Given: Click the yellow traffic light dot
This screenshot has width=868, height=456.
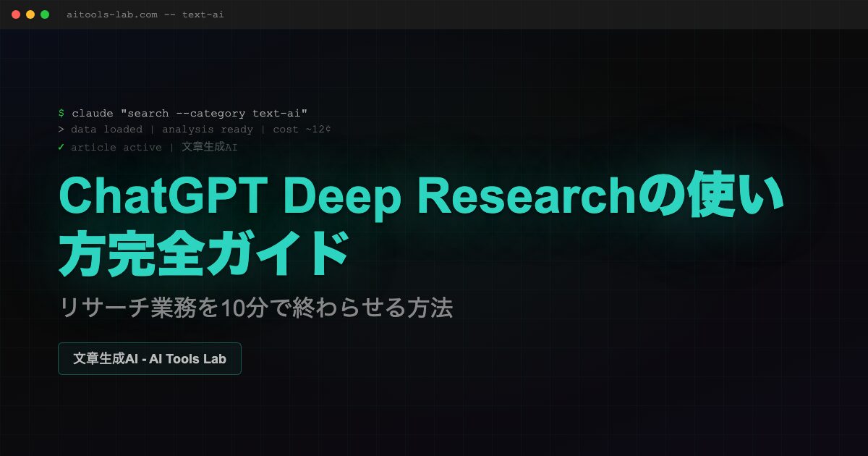Looking at the screenshot, I should [29, 13].
